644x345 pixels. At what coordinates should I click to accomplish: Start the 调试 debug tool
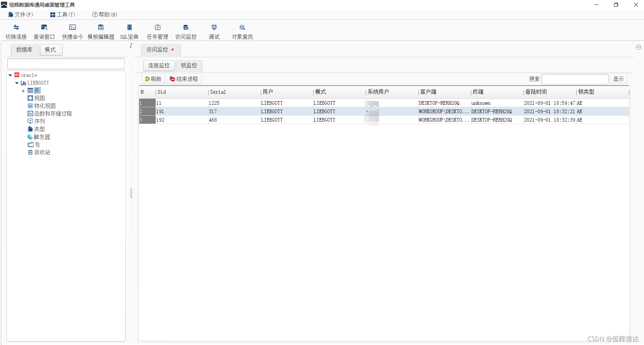tap(214, 32)
